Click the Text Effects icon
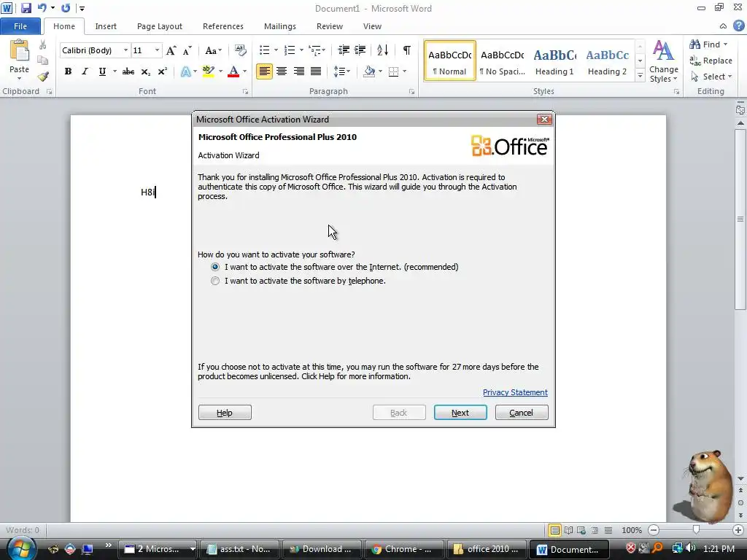This screenshot has height=560, width=747. tap(186, 71)
